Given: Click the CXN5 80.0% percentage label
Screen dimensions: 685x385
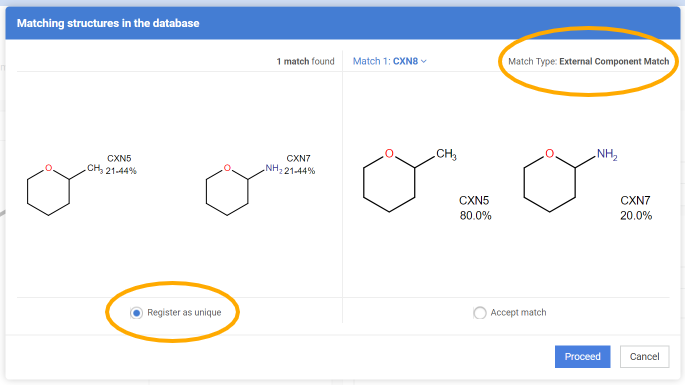Looking at the screenshot, I should click(475, 208).
